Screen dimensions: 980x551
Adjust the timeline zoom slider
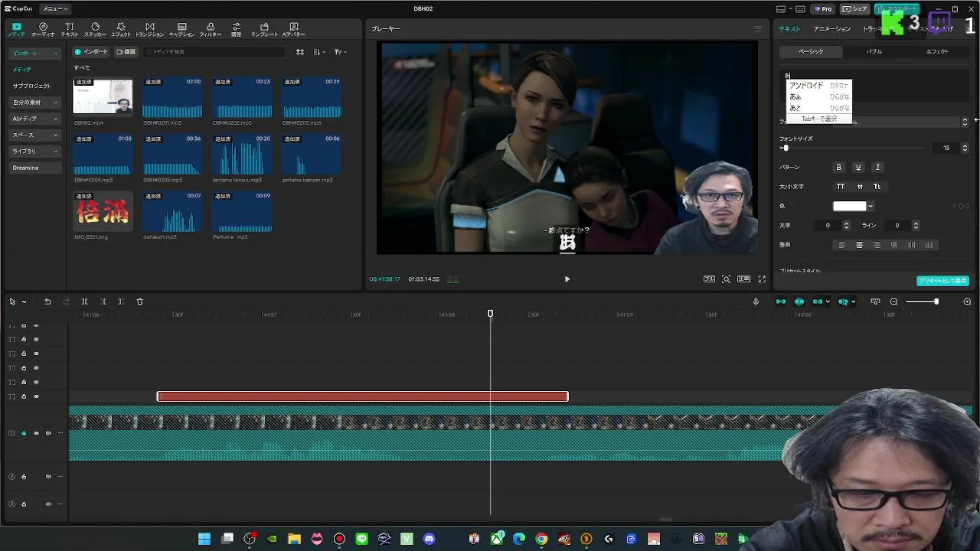(x=936, y=302)
